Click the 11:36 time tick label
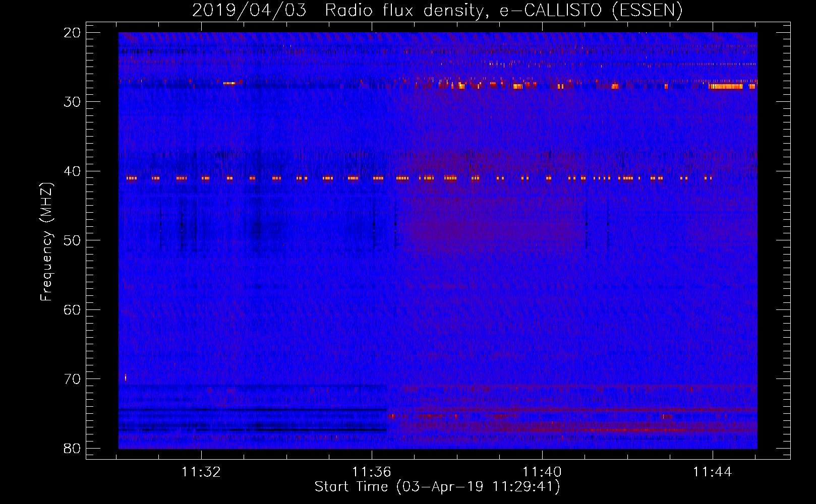Image resolution: width=816 pixels, height=504 pixels. point(372,472)
